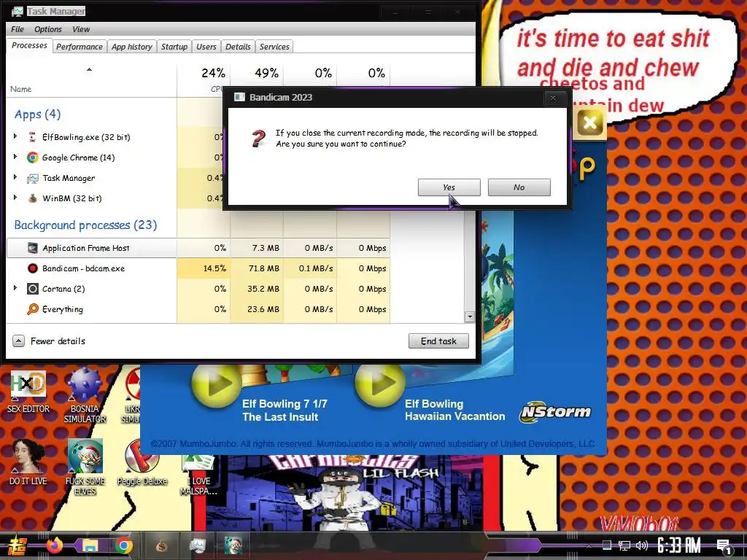Image resolution: width=747 pixels, height=560 pixels.
Task: Click the Task Manager icon in Apps list
Action: point(32,178)
